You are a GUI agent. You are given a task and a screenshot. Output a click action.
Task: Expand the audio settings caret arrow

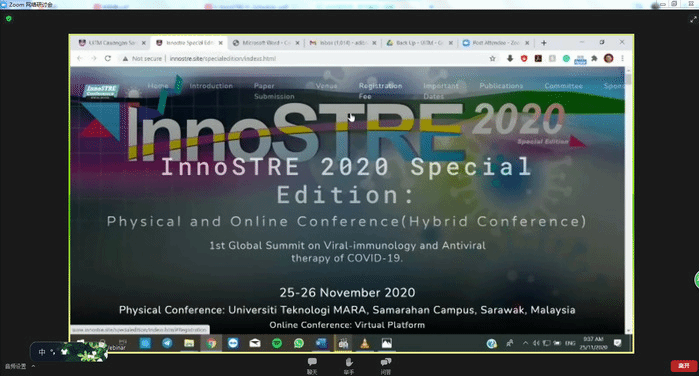click(x=33, y=366)
